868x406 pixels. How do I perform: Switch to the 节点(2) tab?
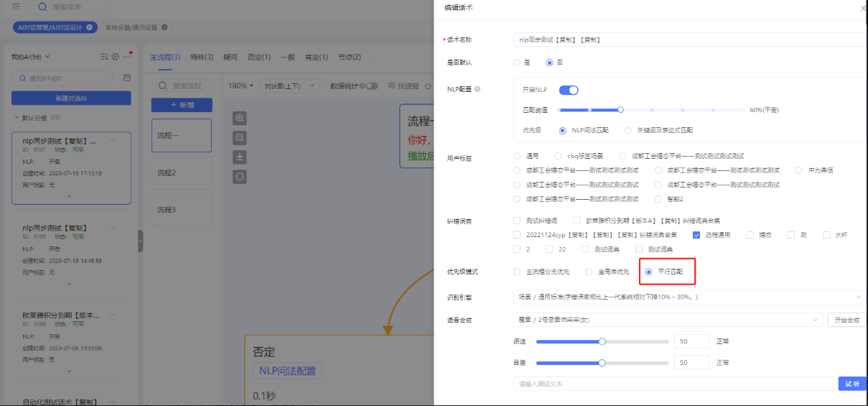(349, 57)
